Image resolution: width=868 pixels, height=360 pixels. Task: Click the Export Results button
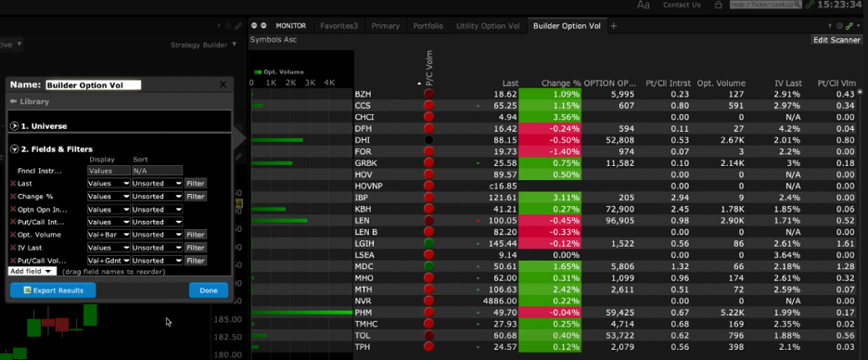[x=53, y=290]
